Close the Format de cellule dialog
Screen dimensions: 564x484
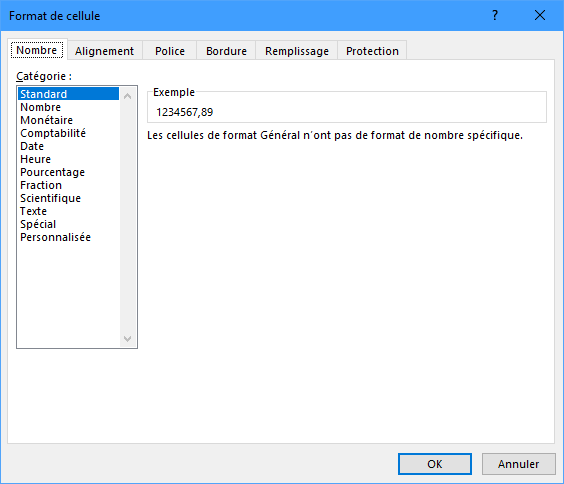pyautogui.click(x=540, y=15)
